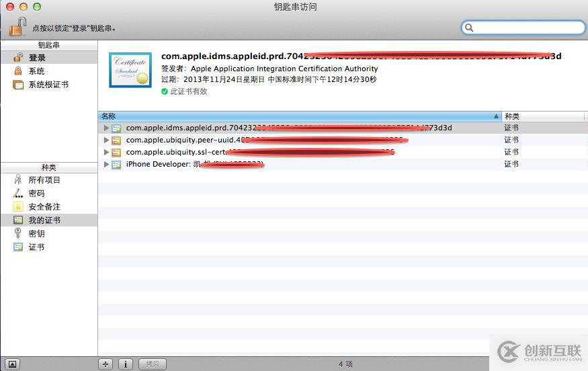Click the issuer text Apple Application Integration Certification Authority
This screenshot has width=588, height=371.
284,69
